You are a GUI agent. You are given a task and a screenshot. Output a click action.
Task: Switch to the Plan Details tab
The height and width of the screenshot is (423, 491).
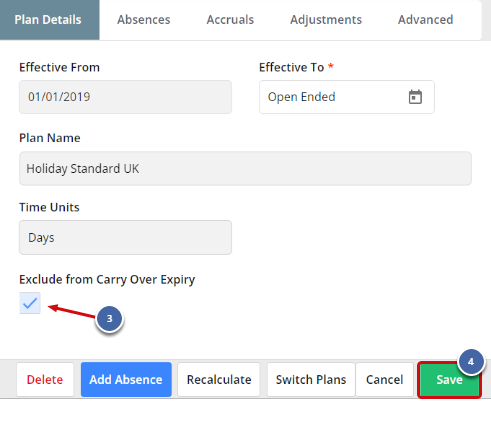pyautogui.click(x=48, y=20)
